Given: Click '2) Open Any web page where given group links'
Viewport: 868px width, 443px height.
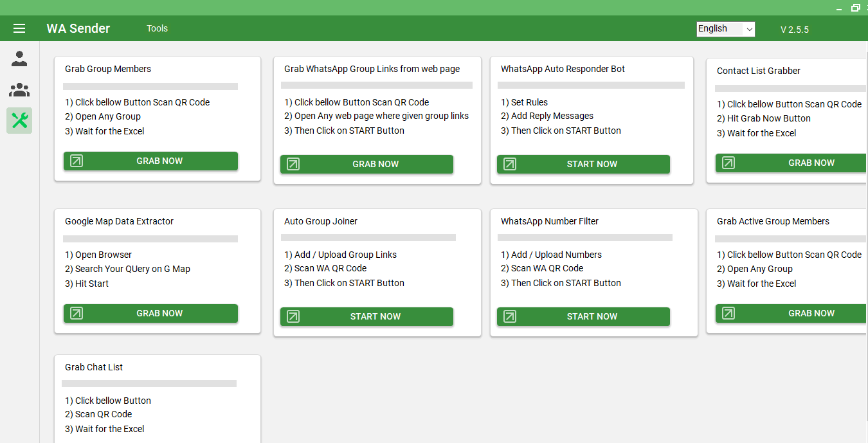Looking at the screenshot, I should pos(377,116).
